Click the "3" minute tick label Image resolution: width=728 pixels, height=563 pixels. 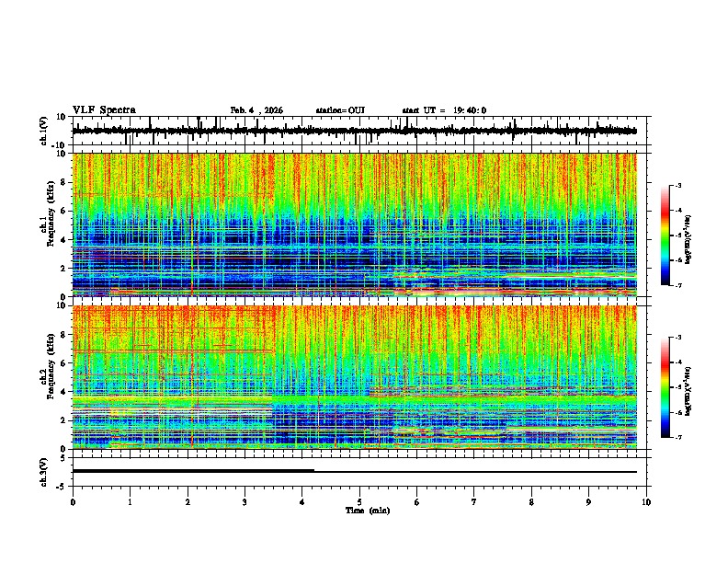tap(245, 502)
